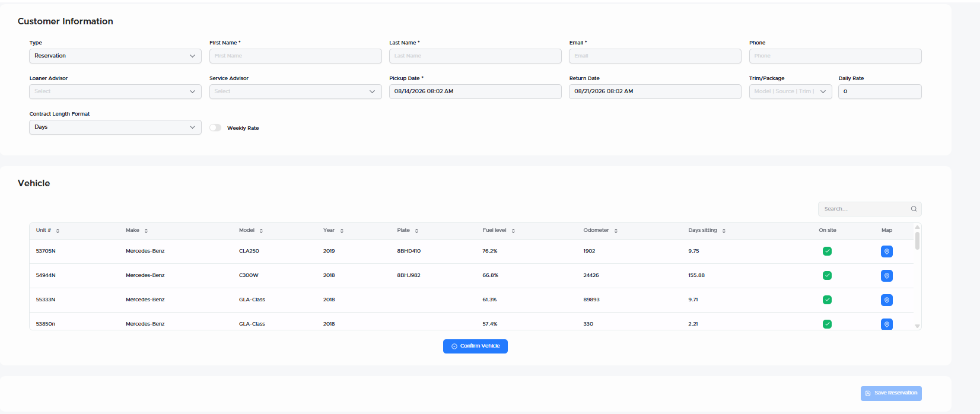The image size is (980, 414).
Task: Click GLA-Class model in 55333N row
Action: pos(252,300)
